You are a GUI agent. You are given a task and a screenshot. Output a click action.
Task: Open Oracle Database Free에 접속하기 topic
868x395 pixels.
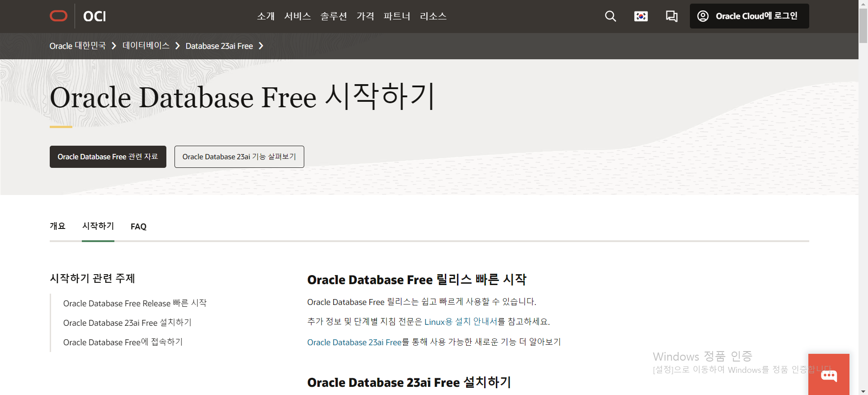(x=123, y=342)
